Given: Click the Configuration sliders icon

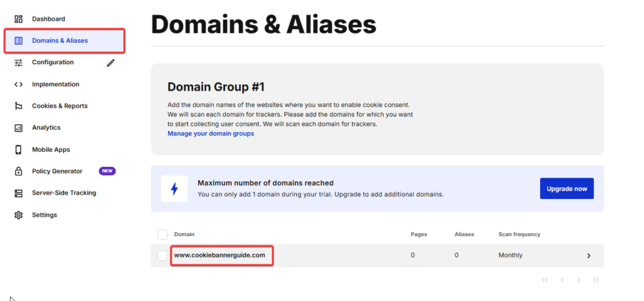Looking at the screenshot, I should (19, 62).
